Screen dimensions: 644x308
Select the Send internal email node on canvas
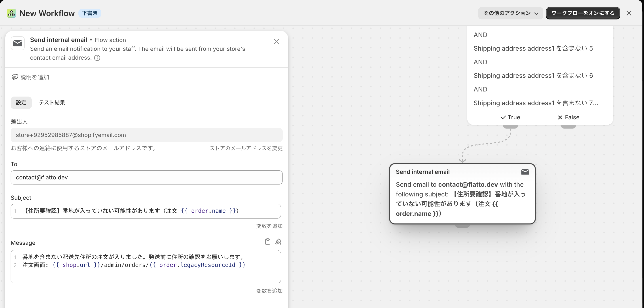click(x=462, y=194)
